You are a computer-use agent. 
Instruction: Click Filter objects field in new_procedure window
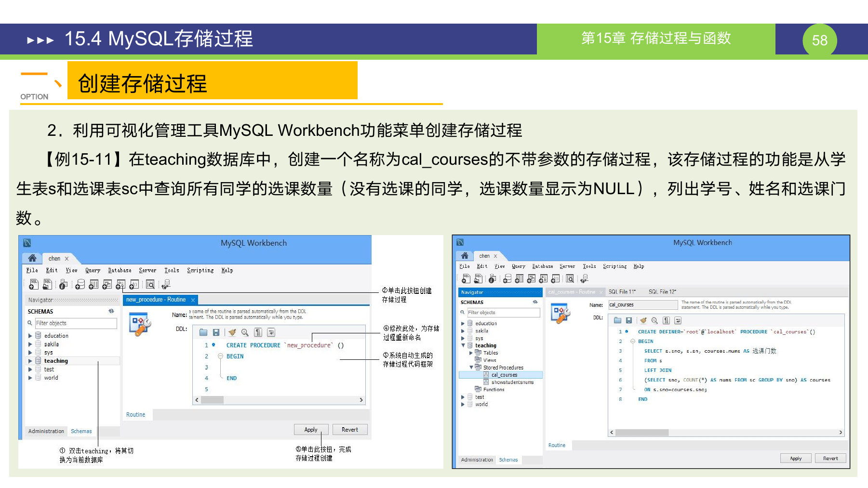pos(76,323)
